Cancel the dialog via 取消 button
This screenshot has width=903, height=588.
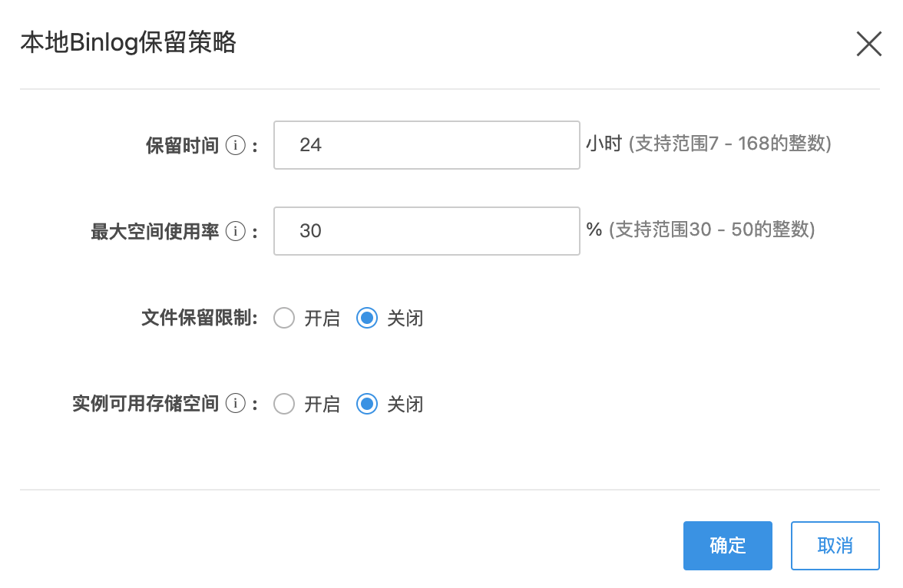[x=835, y=546]
